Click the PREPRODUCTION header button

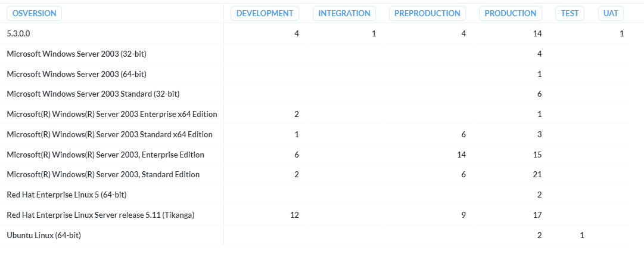(427, 13)
